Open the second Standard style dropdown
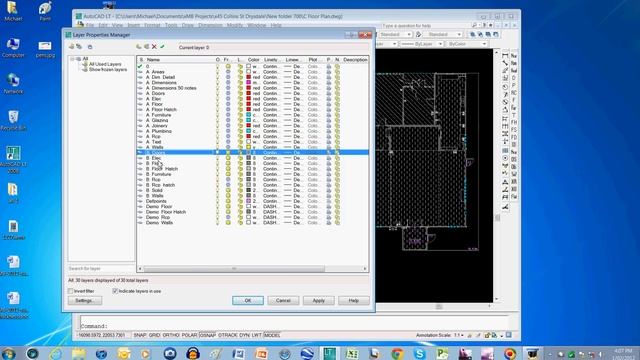640x360 pixels. pos(459,34)
